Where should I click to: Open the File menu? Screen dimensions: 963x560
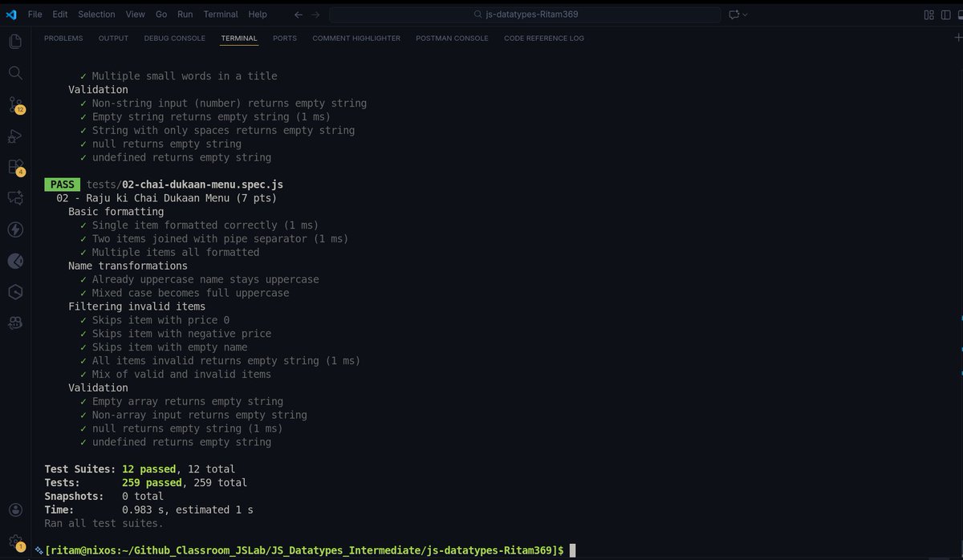pos(35,14)
